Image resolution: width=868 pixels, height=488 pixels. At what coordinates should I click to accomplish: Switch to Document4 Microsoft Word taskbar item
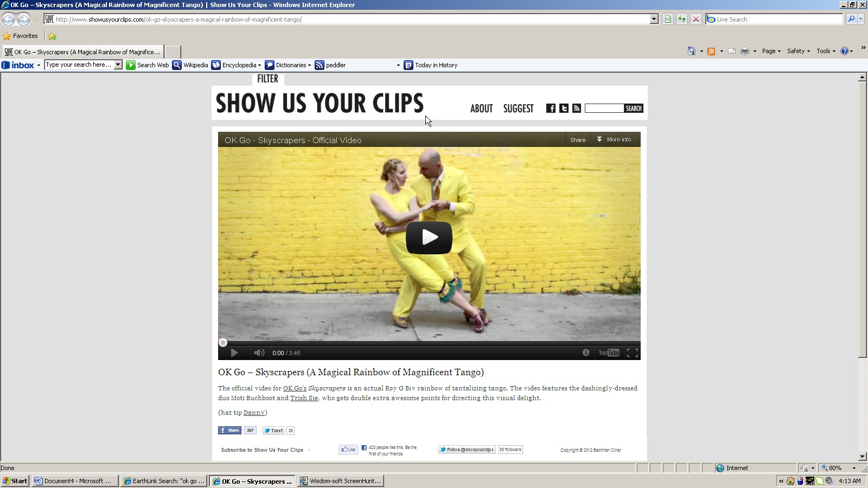(75, 481)
